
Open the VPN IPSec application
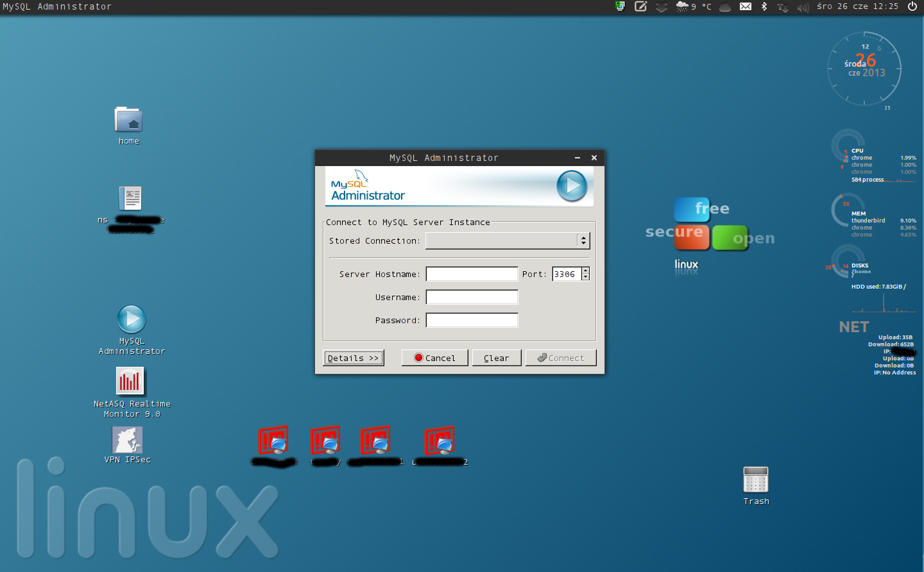click(x=126, y=441)
